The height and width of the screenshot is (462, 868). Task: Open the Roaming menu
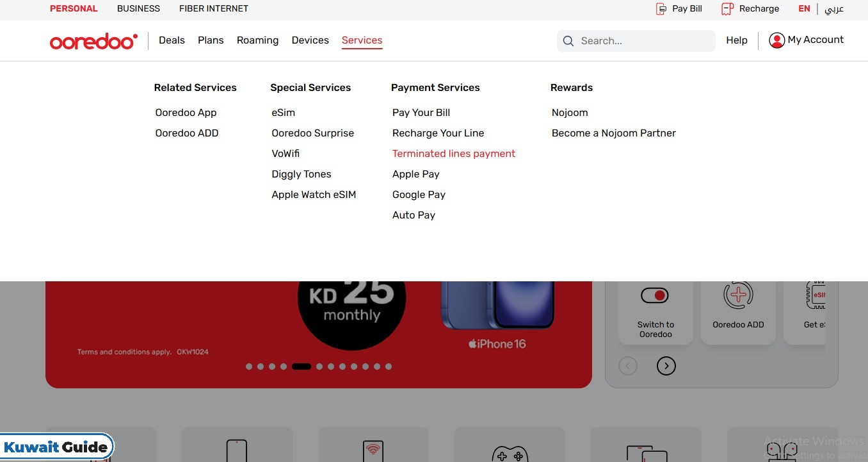[257, 40]
